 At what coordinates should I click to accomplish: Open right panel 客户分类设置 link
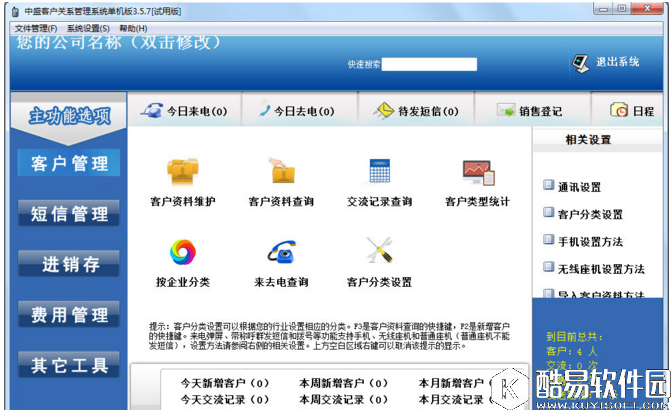click(x=590, y=214)
